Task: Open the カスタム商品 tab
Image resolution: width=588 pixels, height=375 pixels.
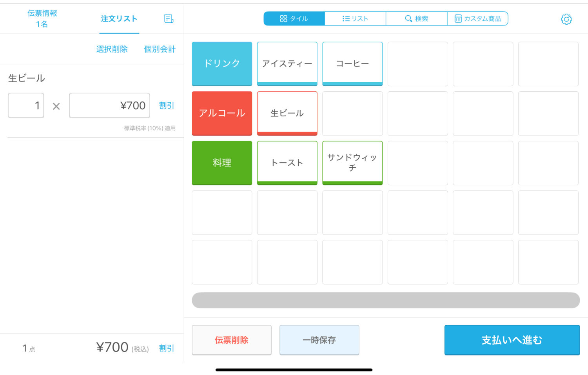Action: 477,18
